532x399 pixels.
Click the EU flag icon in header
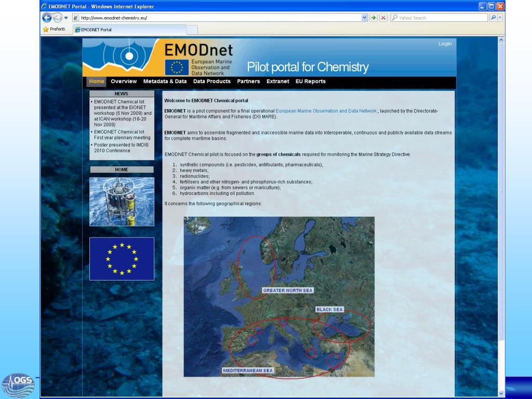[x=177, y=67]
